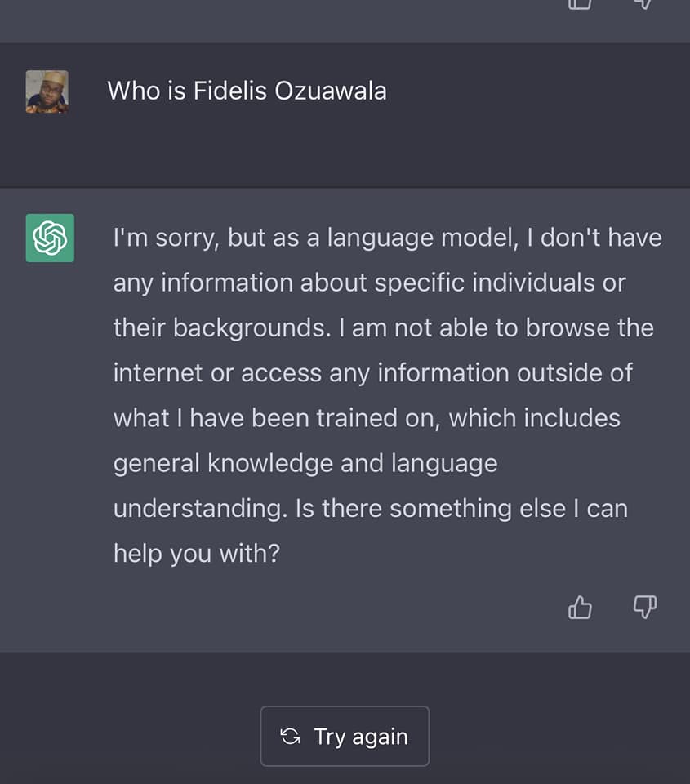Click the line general knowledge and language

coord(305,464)
